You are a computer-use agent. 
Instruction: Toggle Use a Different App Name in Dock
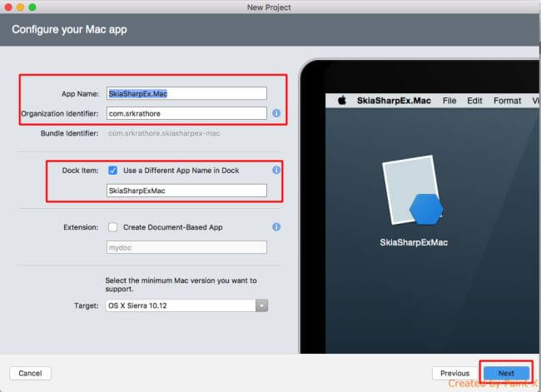pos(113,170)
